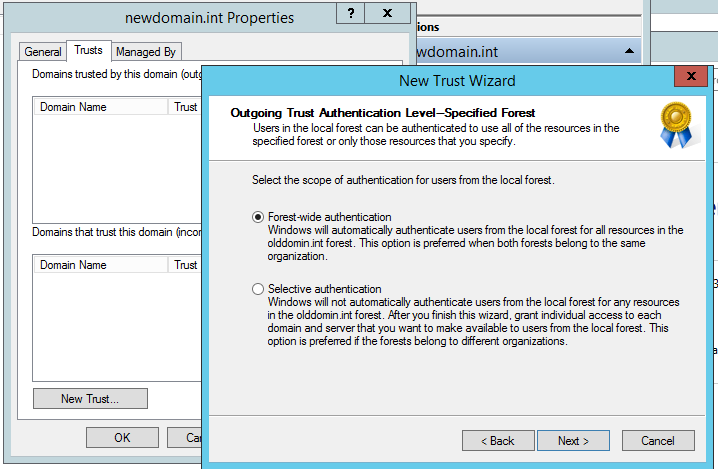Image resolution: width=718 pixels, height=469 pixels.
Task: Select Forest-wide authentication radio option
Action: [x=259, y=217]
